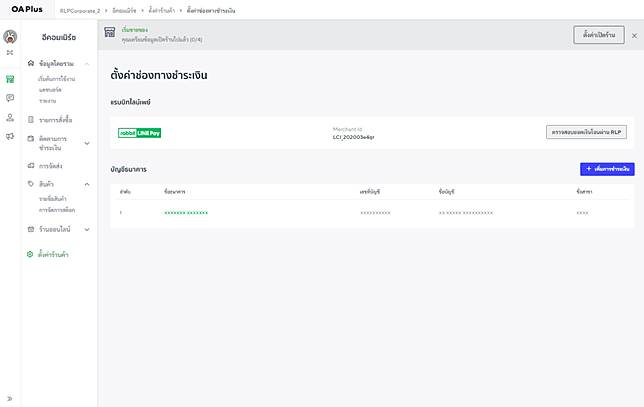Viewport: 644px width, 407px height.
Task: Expand the rail with the double-arrow icon
Action: (10, 398)
